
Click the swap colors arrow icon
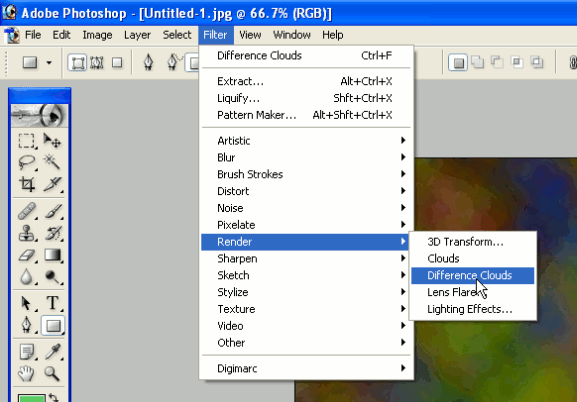click(54, 398)
